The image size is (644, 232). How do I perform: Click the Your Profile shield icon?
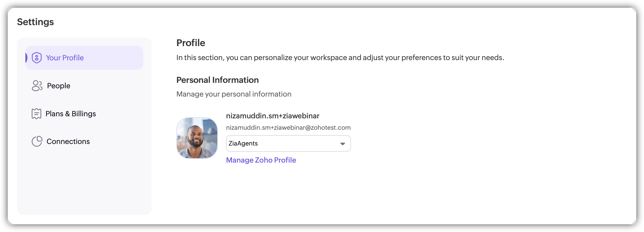tap(37, 58)
